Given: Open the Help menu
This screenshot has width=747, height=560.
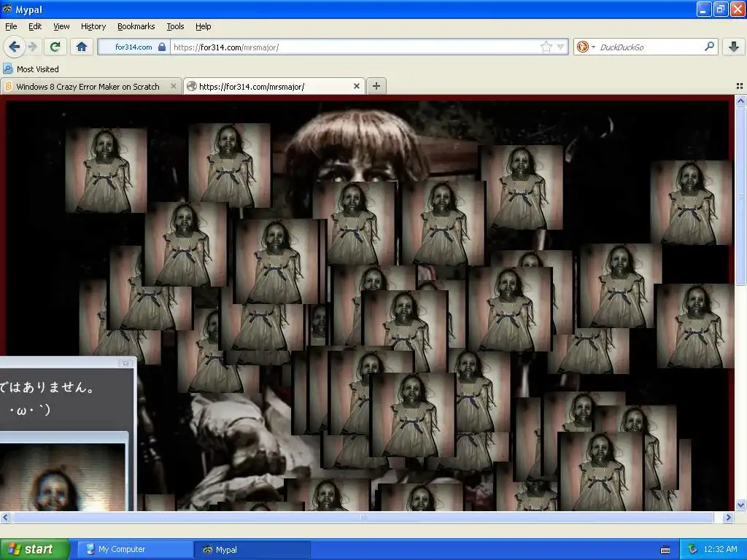Looking at the screenshot, I should pos(203,26).
